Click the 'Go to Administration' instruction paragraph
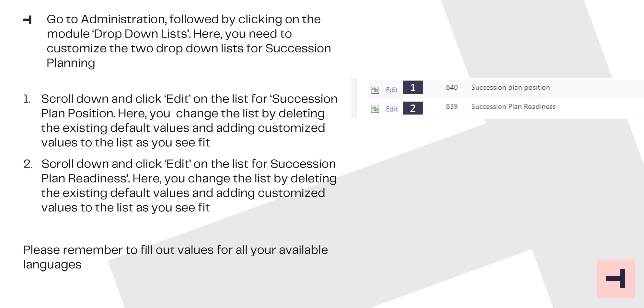644x308 pixels. [x=189, y=41]
